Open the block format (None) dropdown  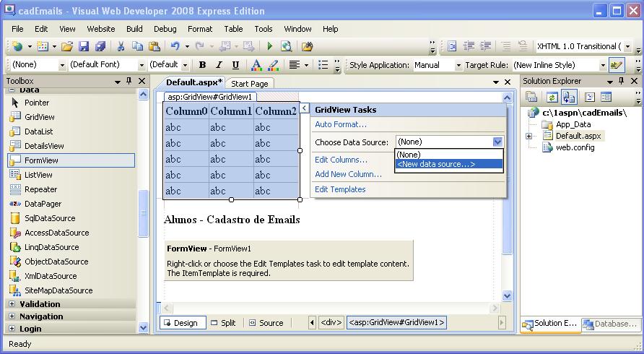click(x=62, y=65)
